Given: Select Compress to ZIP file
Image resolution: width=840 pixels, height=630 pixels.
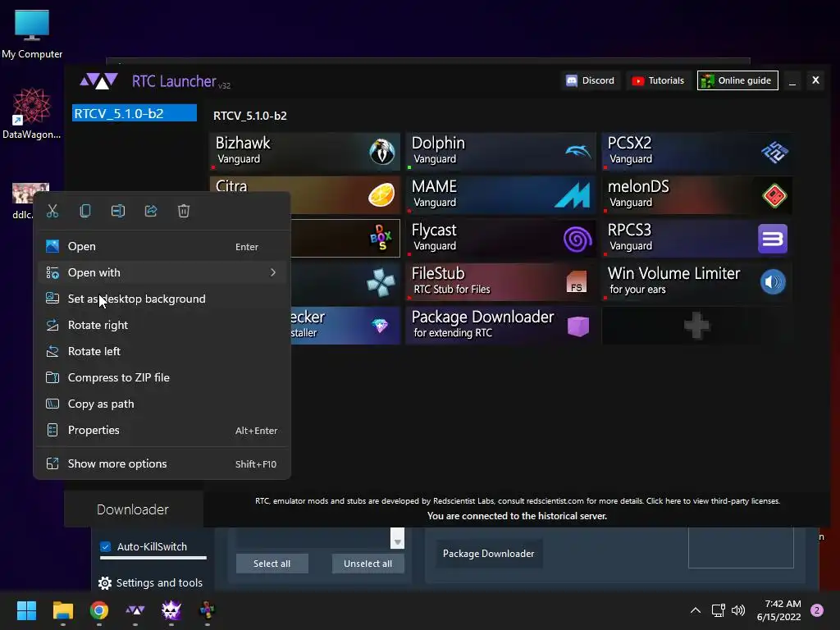Looking at the screenshot, I should (x=162, y=377).
